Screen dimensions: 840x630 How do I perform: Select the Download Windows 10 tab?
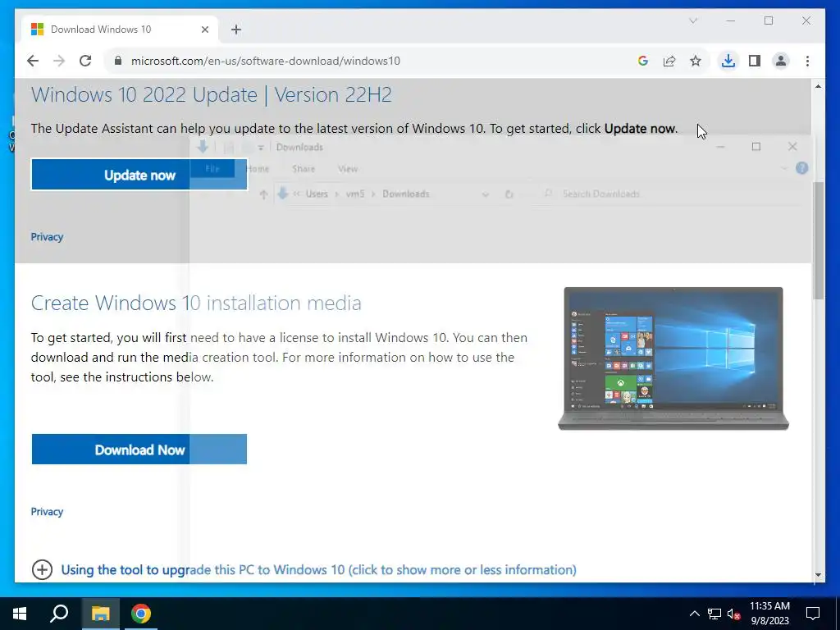click(119, 30)
